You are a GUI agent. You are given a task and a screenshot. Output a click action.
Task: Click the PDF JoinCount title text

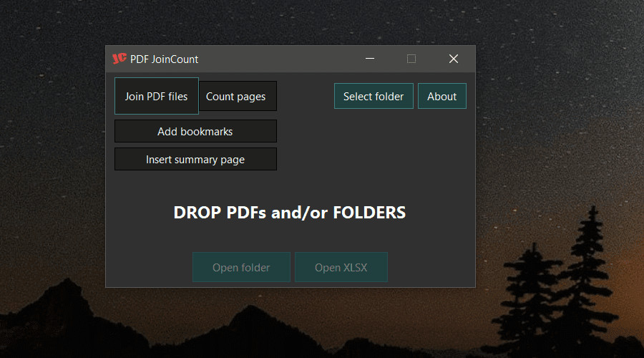pyautogui.click(x=165, y=59)
